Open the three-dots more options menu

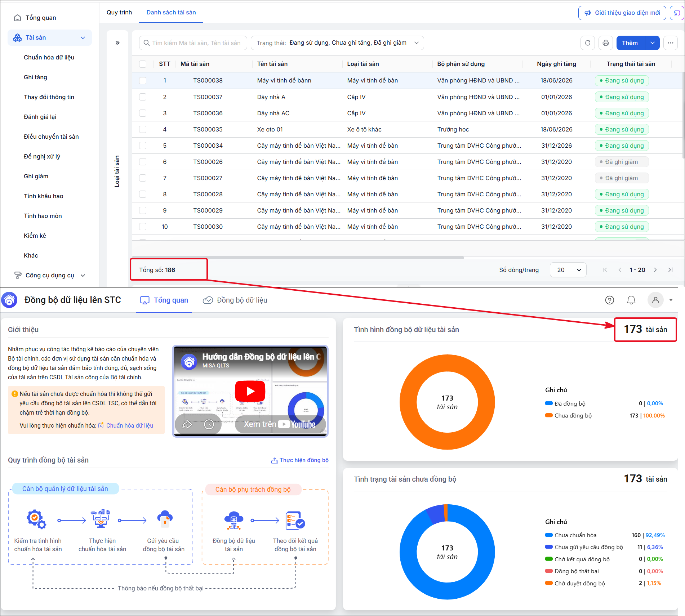point(670,43)
